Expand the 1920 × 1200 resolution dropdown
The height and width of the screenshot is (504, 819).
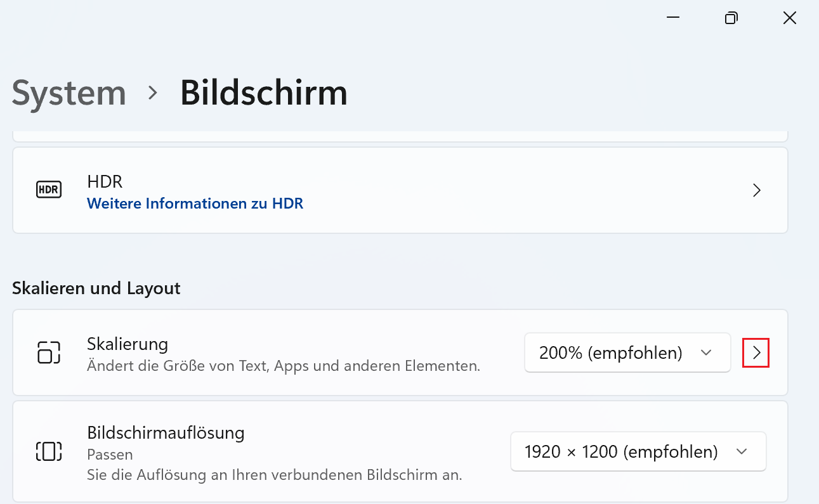click(x=638, y=452)
